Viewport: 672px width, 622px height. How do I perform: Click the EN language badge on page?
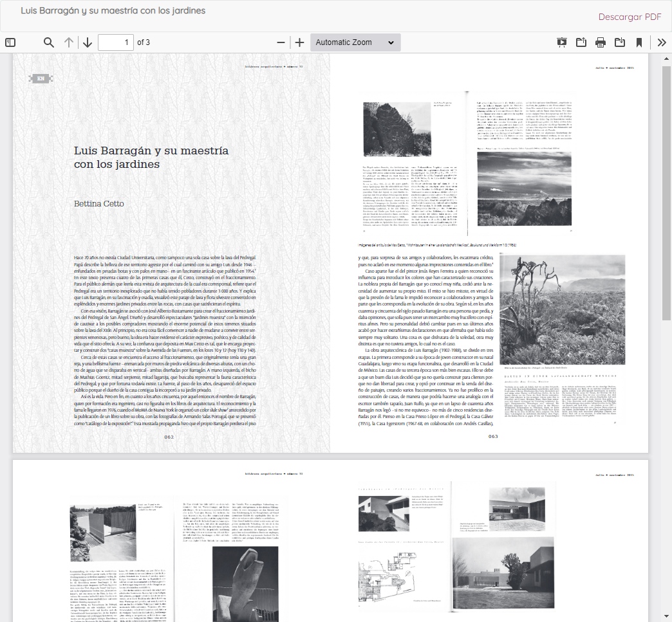(x=41, y=78)
